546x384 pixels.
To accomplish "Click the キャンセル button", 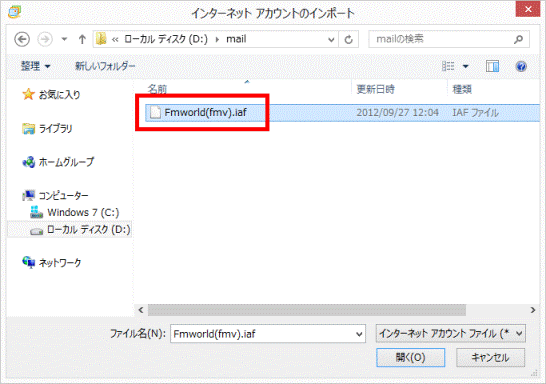I will click(490, 357).
